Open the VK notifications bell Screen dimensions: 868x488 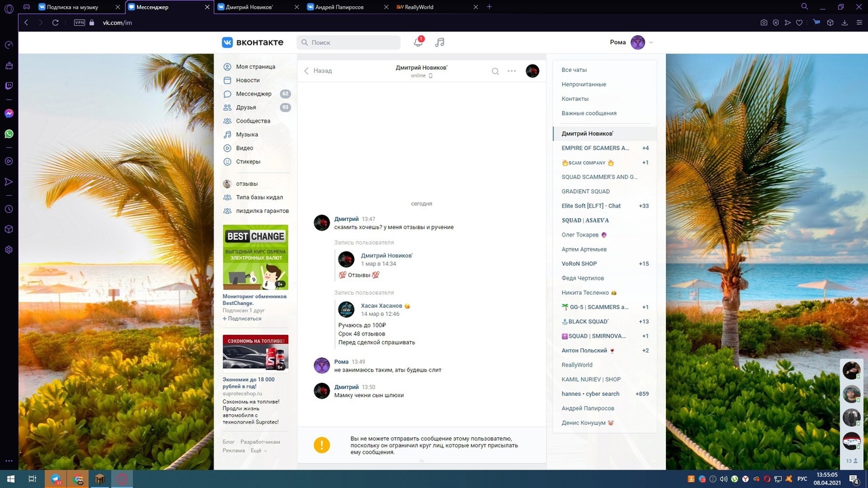click(x=418, y=42)
